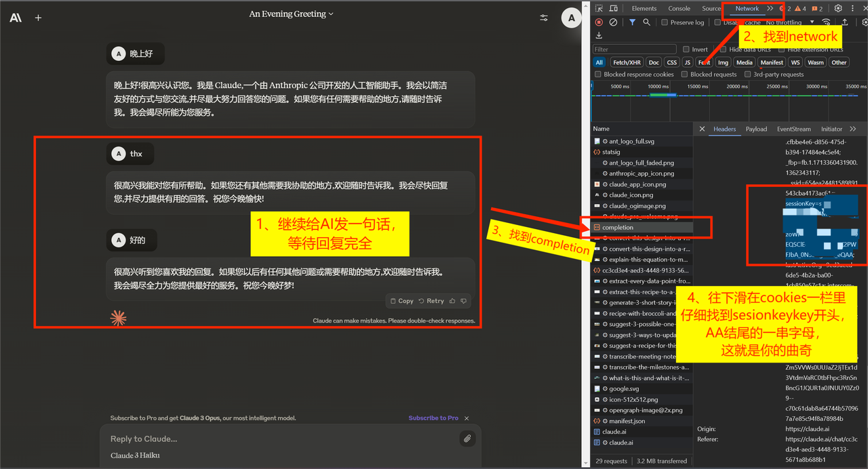Screen dimensions: 868x469
Task: Give thumbs down to the last response
Action: (464, 301)
